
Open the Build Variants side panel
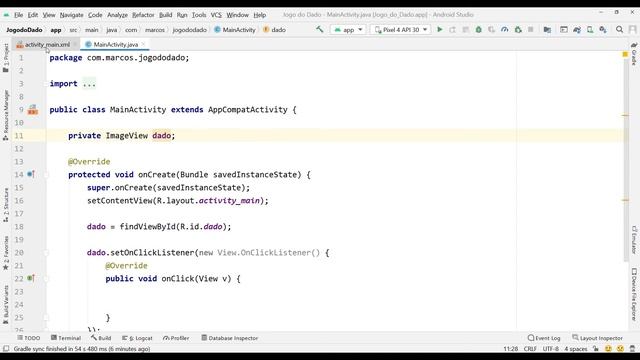6,304
